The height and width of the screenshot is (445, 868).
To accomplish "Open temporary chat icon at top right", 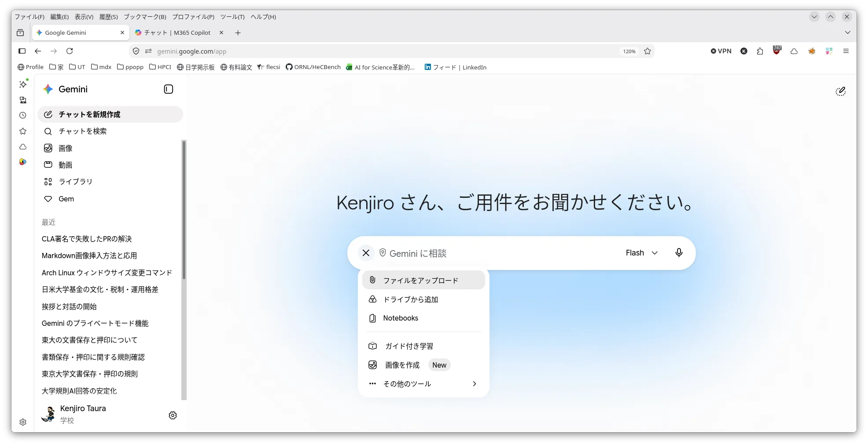I will point(840,91).
